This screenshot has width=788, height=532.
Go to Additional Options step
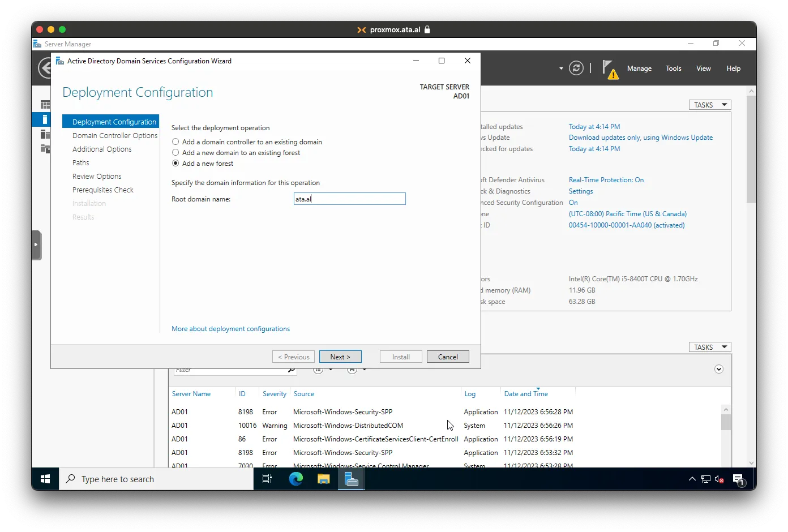pyautogui.click(x=102, y=149)
